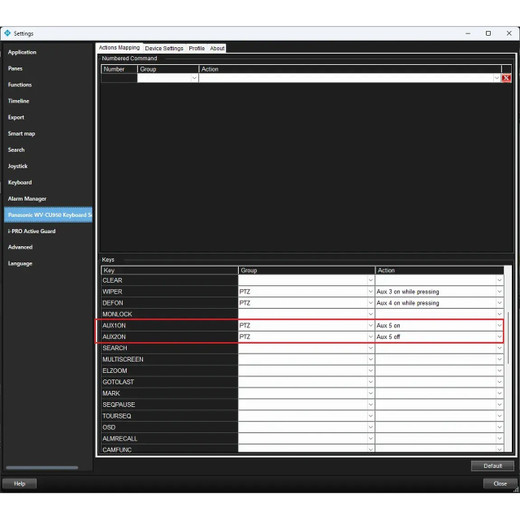This screenshot has width=520, height=520.
Task: Expand the DEFON Action dropdown
Action: 439,303
